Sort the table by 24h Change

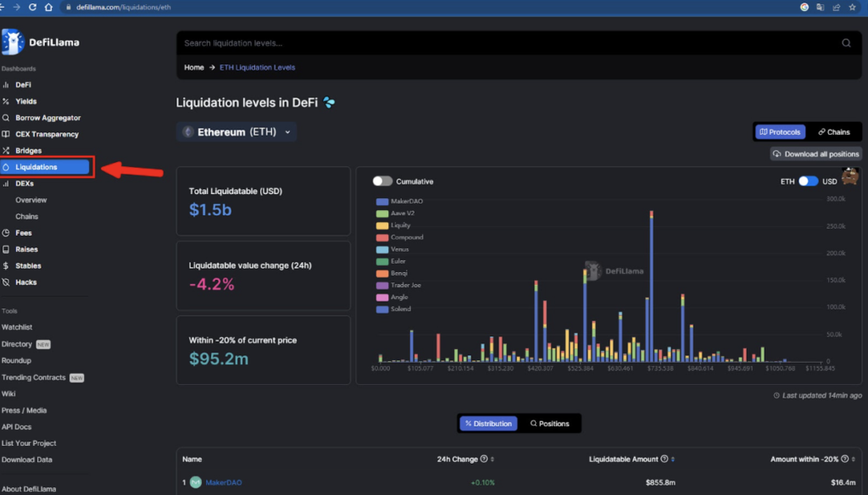(492, 459)
